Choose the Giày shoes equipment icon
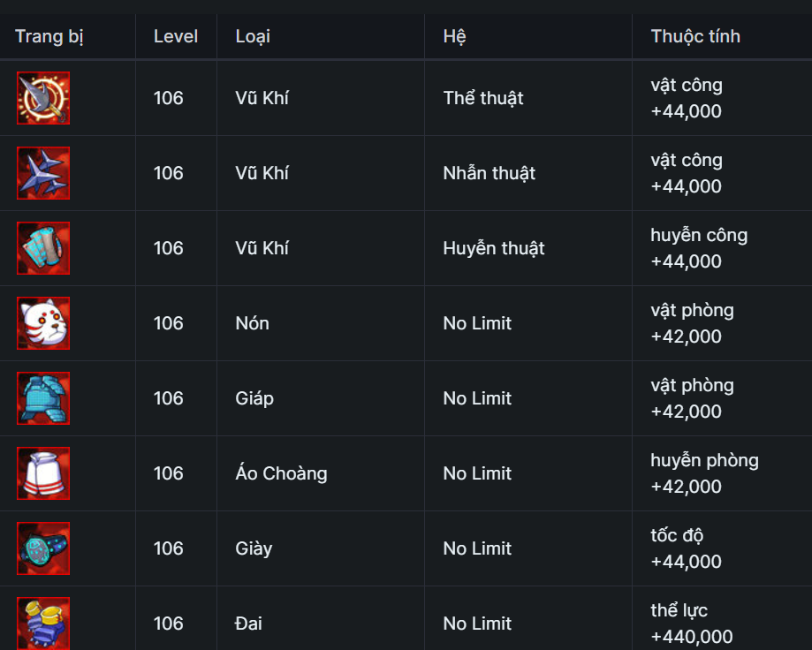This screenshot has width=812, height=650. coord(43,548)
